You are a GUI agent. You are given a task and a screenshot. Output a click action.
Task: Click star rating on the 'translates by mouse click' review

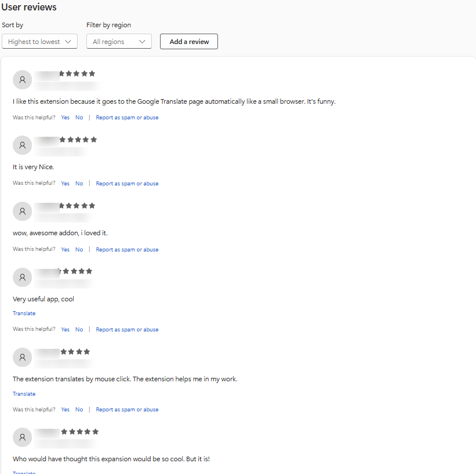pyautogui.click(x=75, y=352)
